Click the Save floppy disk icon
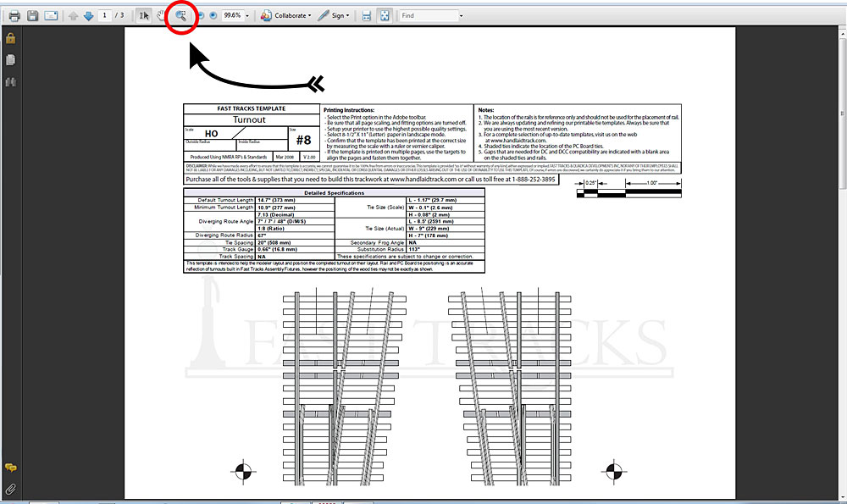The image size is (847, 504). [x=32, y=16]
